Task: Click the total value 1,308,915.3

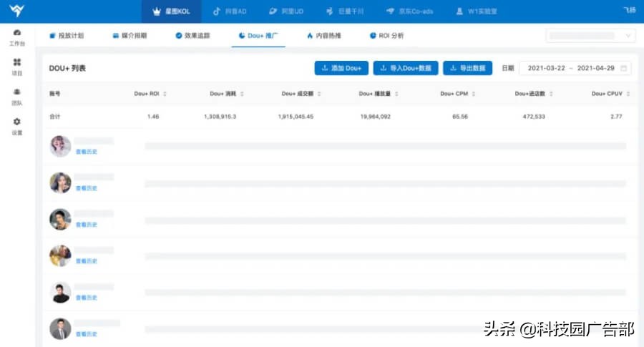Action: [x=220, y=117]
